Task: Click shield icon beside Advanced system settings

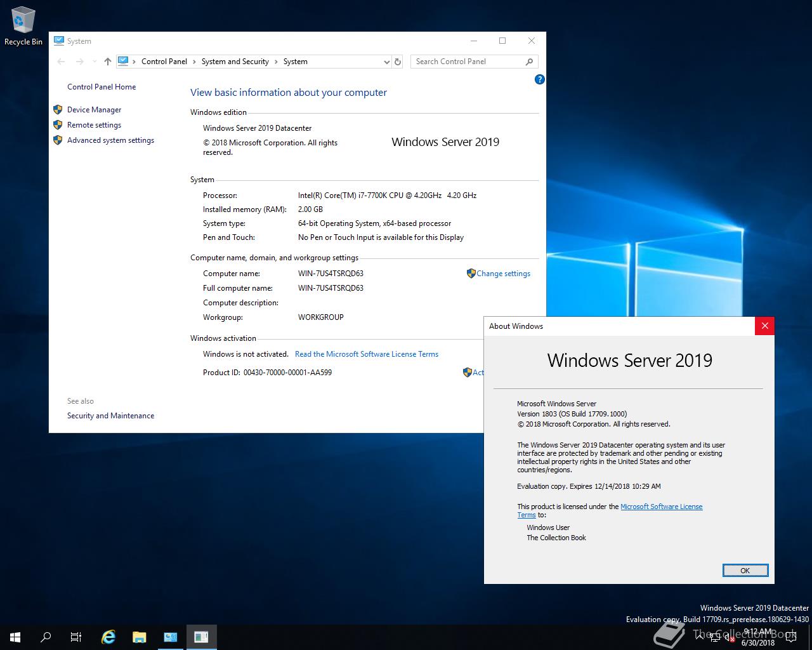Action: point(58,140)
